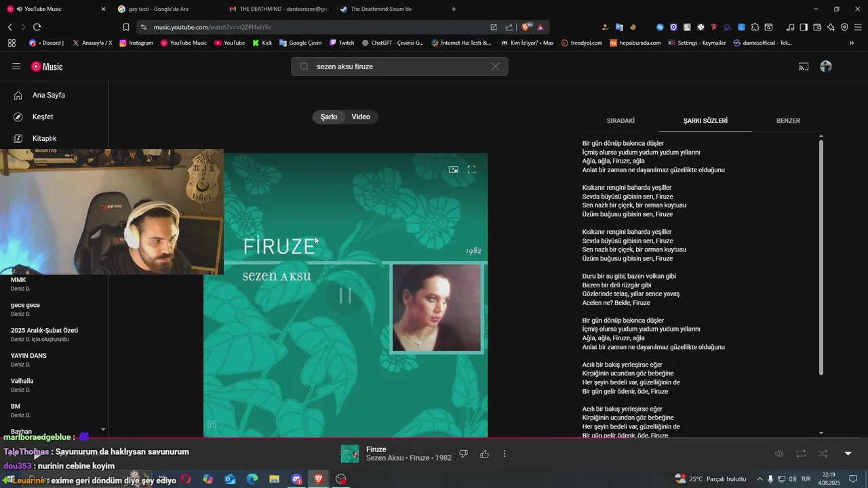The image size is (868, 488).
Task: Clear the search query with the X
Action: [495, 66]
